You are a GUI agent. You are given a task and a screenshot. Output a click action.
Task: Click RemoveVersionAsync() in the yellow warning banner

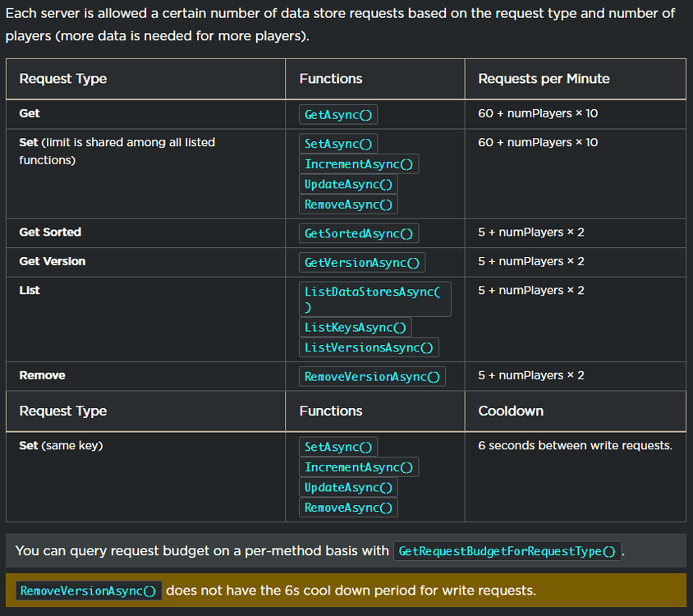pyautogui.click(x=89, y=591)
